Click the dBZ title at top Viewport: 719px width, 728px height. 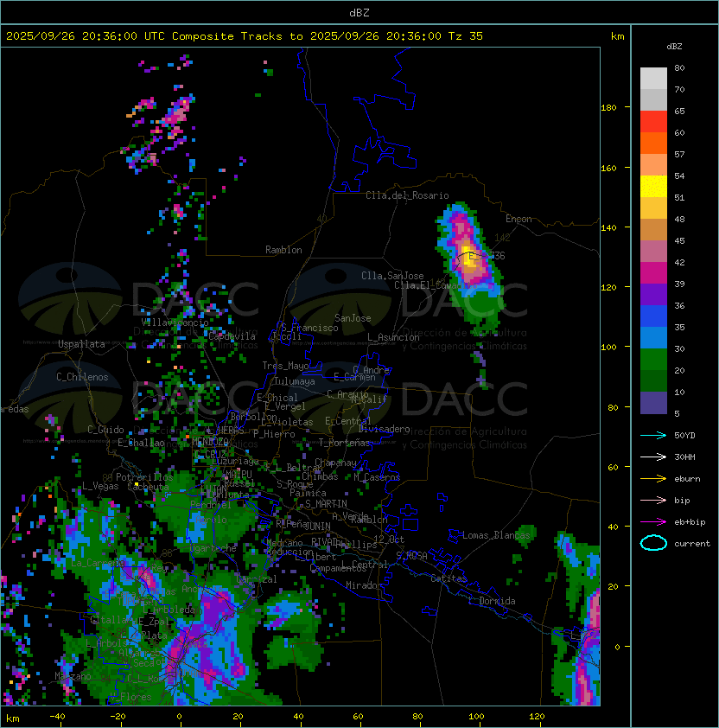click(359, 12)
